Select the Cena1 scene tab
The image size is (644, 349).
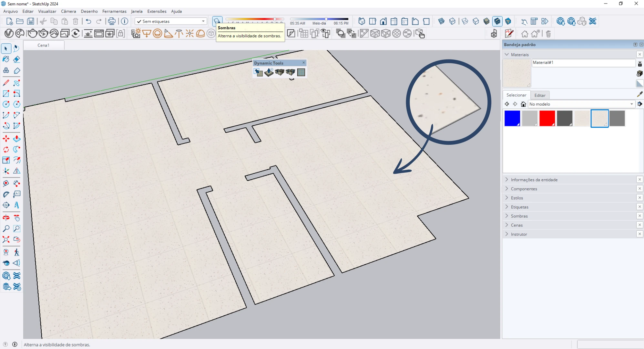[44, 45]
